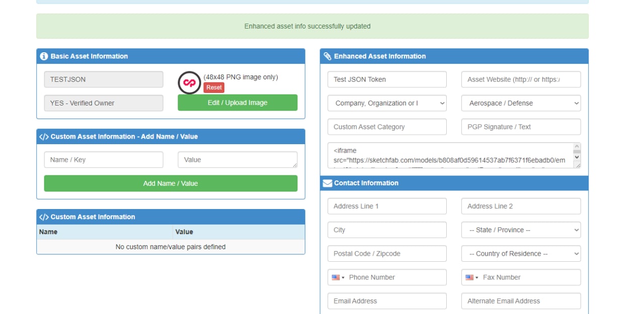Click the Edit / Upload Image button
Screen dimensions: 644x314
pos(237,102)
